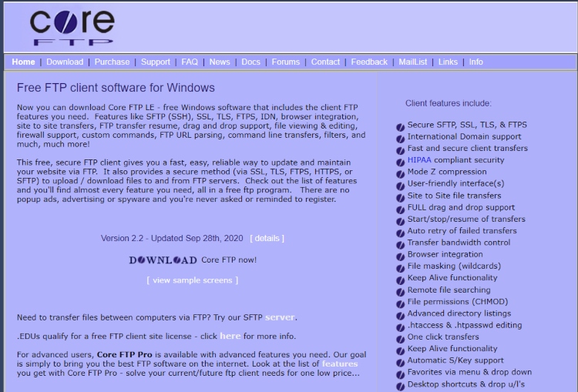Viewport: 578px width, 392px height.
Task: Click the 'Core FTP now!' text
Action: pyautogui.click(x=229, y=260)
